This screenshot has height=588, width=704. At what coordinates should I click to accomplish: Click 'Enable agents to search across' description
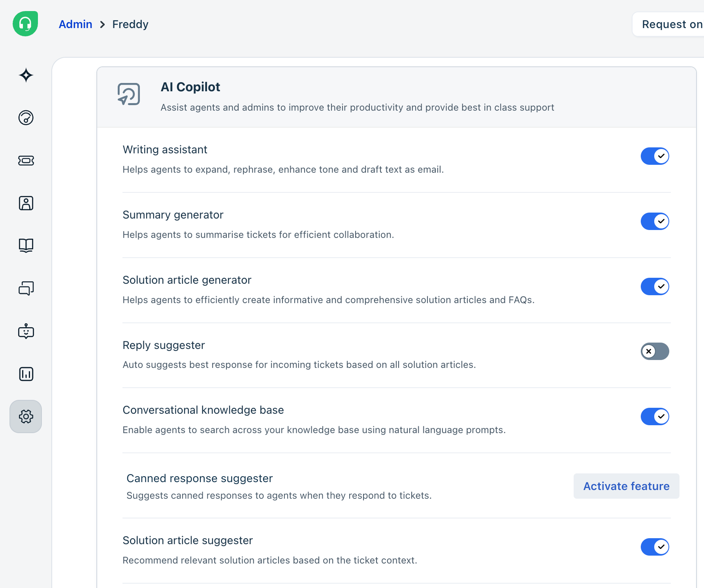point(314,430)
